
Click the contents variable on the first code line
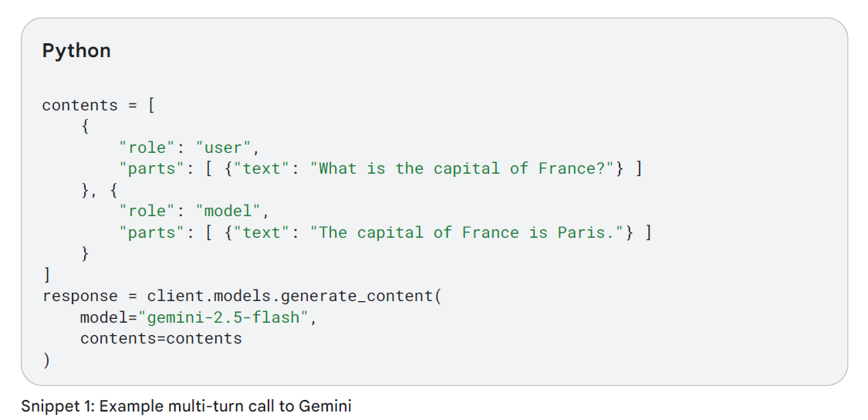click(79, 106)
